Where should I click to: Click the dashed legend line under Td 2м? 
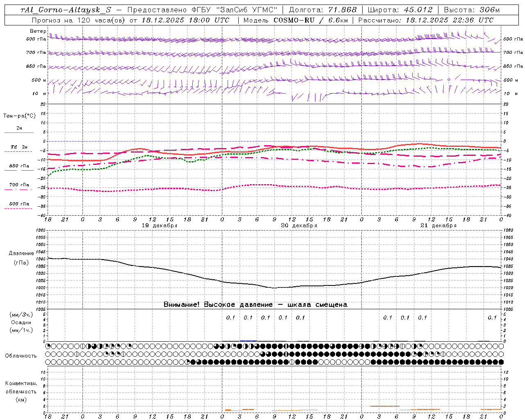pyautogui.click(x=18, y=152)
